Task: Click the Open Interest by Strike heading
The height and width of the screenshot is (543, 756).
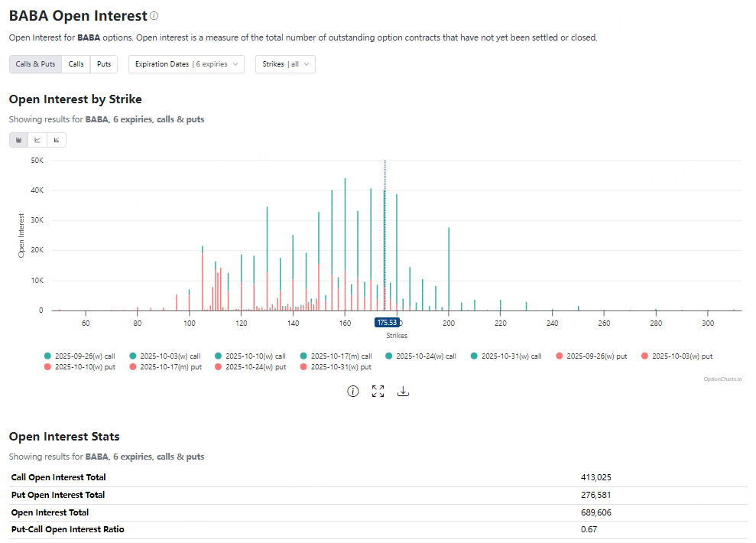Action: tap(75, 99)
